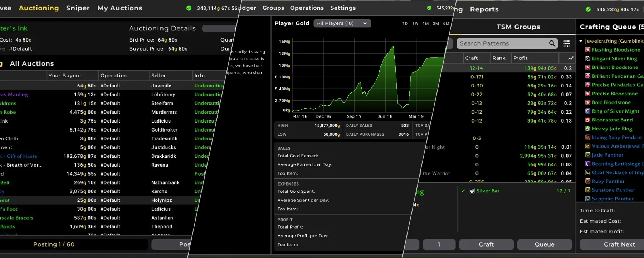
Task: Click the Ruby Panther item icon
Action: tap(587, 181)
